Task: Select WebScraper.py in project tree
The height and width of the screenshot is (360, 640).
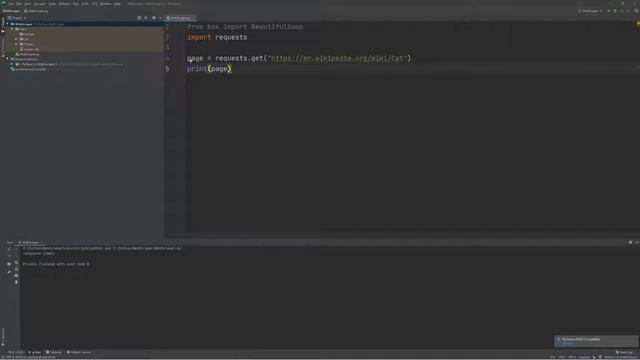Action: coord(28,54)
